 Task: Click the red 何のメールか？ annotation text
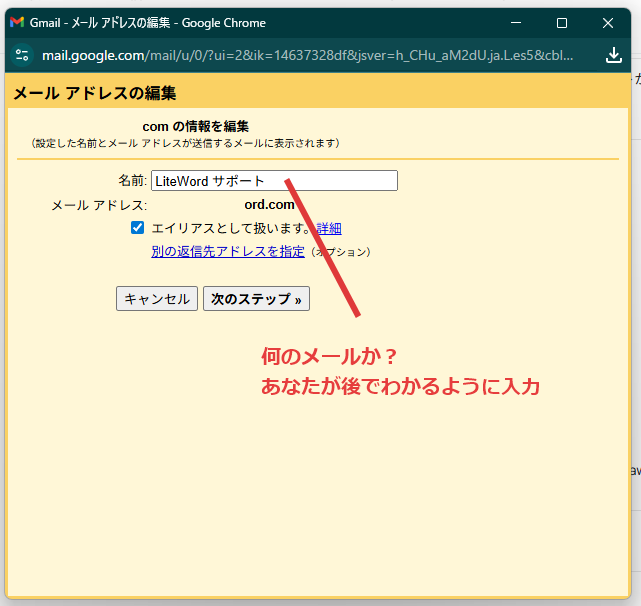[330, 356]
